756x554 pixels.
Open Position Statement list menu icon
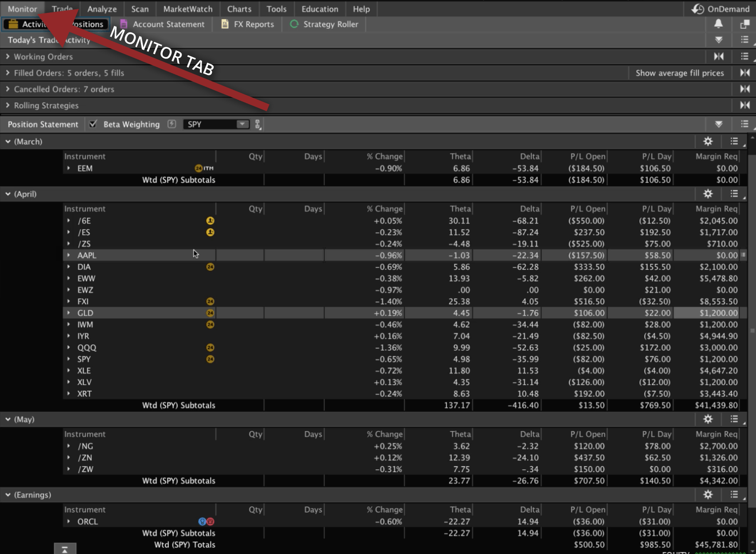pyautogui.click(x=744, y=124)
